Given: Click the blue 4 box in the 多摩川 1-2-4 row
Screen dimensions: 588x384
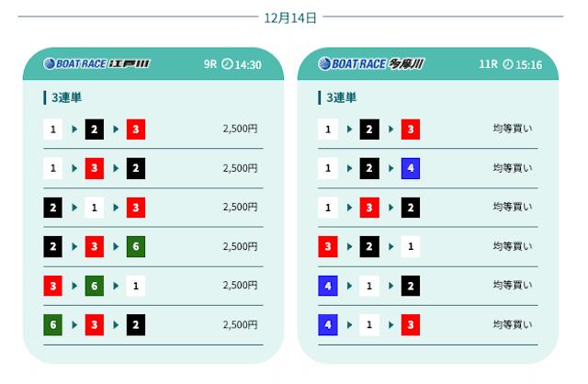Looking at the screenshot, I should pyautogui.click(x=410, y=168).
